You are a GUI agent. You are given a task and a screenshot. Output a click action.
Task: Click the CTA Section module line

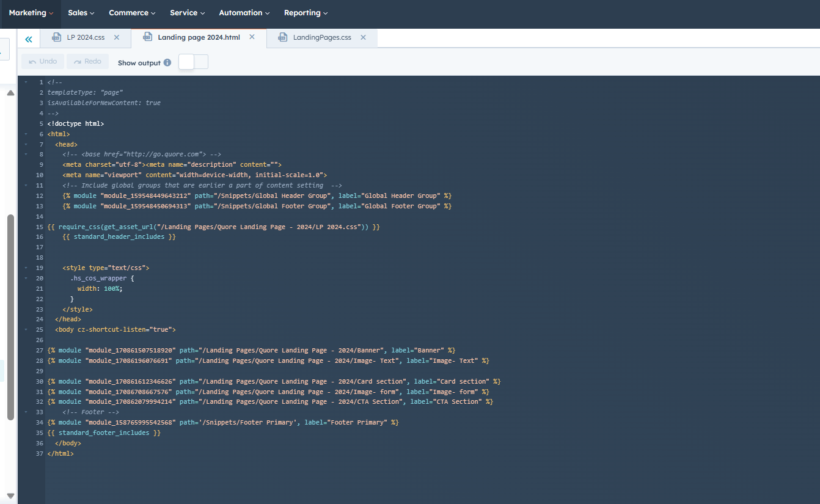(270, 401)
